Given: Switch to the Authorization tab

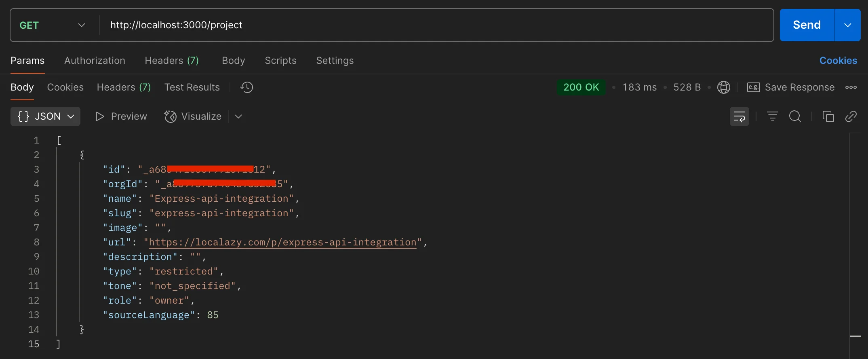Looking at the screenshot, I should [x=95, y=61].
